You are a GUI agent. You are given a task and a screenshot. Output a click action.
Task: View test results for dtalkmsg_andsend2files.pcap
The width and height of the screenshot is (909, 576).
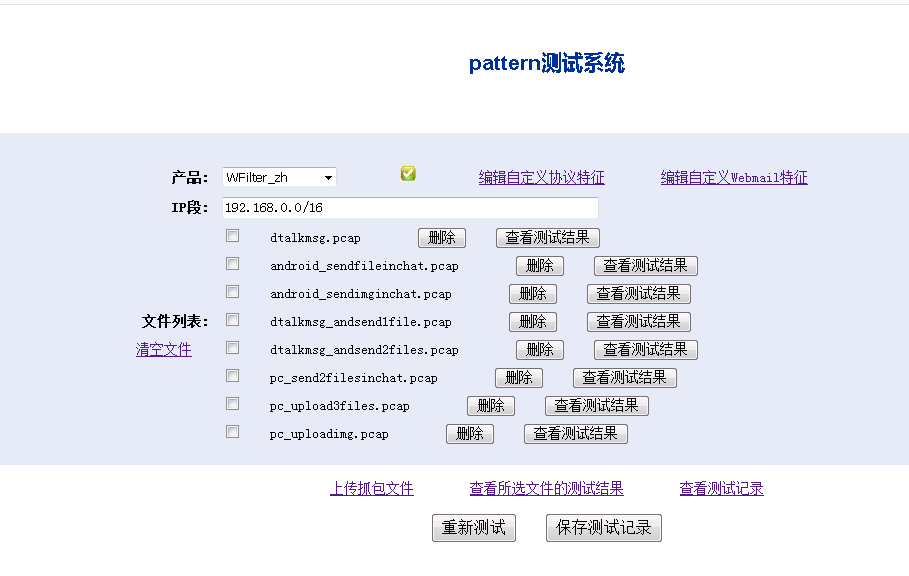tap(645, 350)
